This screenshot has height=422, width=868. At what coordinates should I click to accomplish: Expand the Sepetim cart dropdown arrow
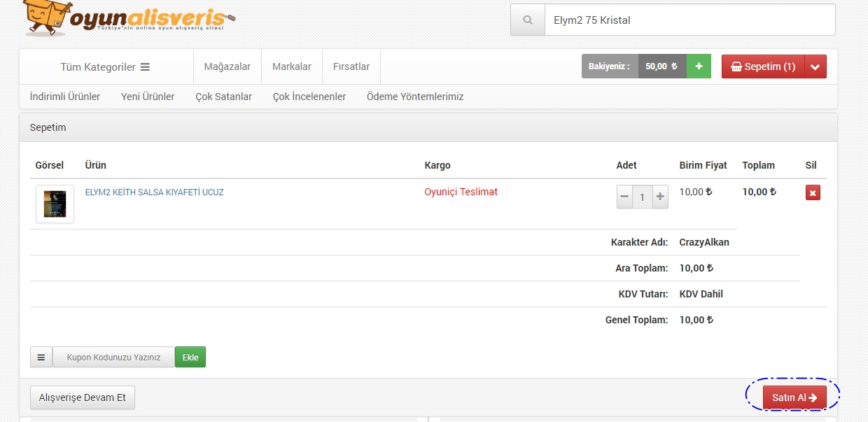point(815,67)
